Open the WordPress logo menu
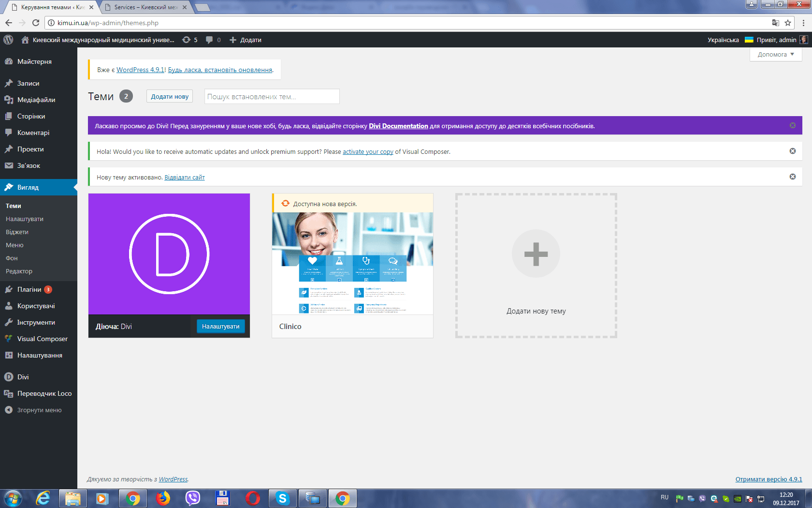The height and width of the screenshot is (508, 812). pos(8,40)
